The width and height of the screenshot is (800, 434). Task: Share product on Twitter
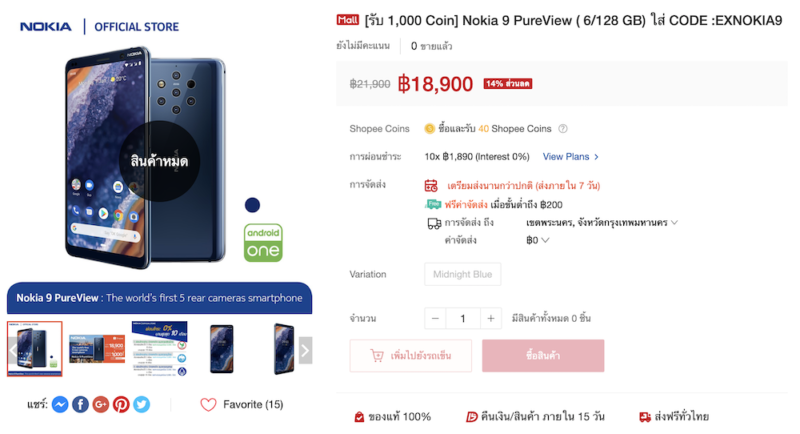(141, 404)
